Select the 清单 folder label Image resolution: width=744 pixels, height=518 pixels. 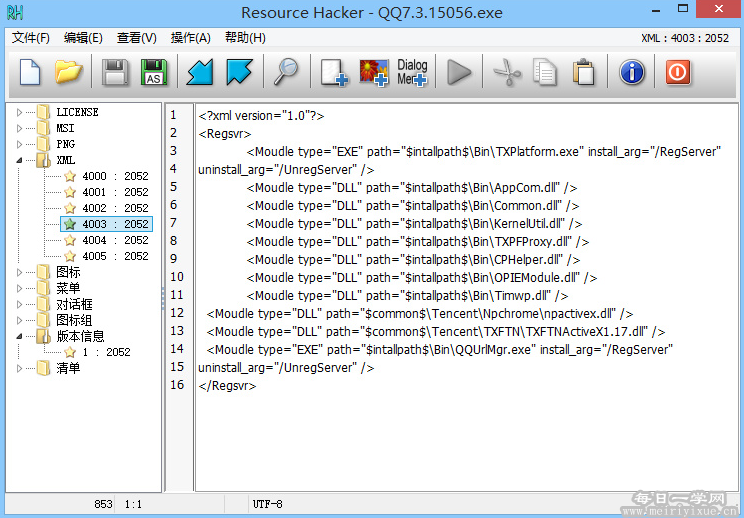[x=68, y=368]
